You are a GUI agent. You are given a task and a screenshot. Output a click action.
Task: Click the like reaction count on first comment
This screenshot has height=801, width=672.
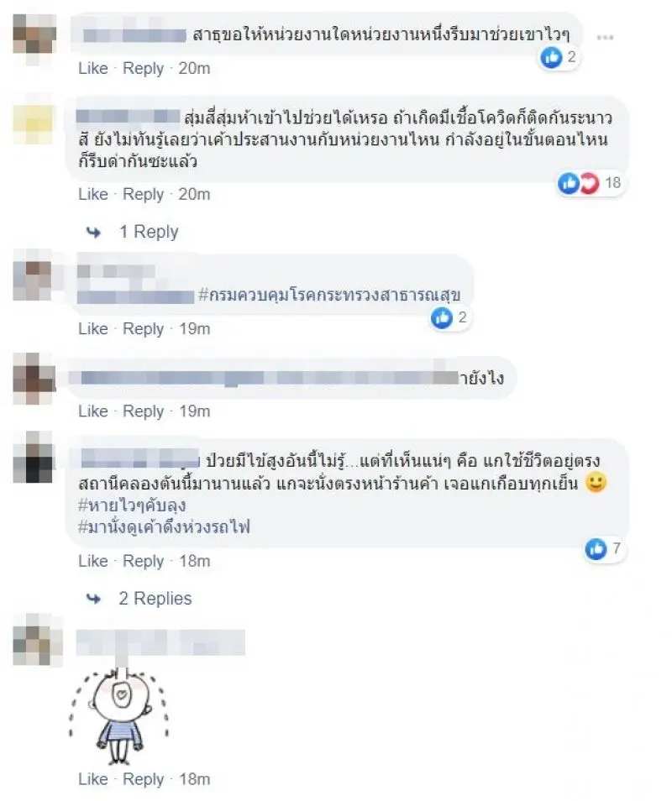pos(559,57)
